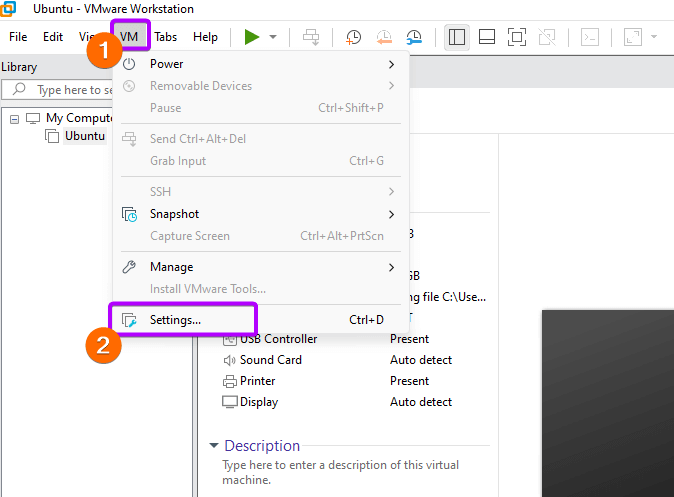Screen dimensions: 674x497
Task: Open the Edit menu
Action: [x=53, y=37]
